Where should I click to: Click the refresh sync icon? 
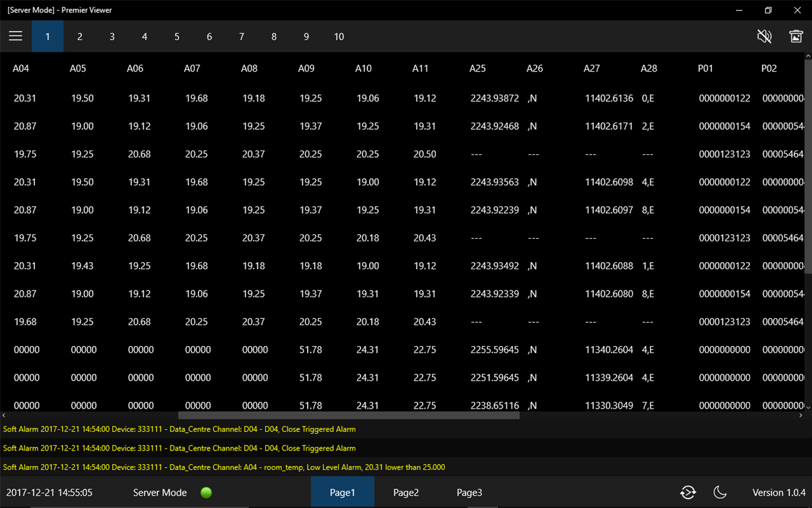[x=688, y=493]
